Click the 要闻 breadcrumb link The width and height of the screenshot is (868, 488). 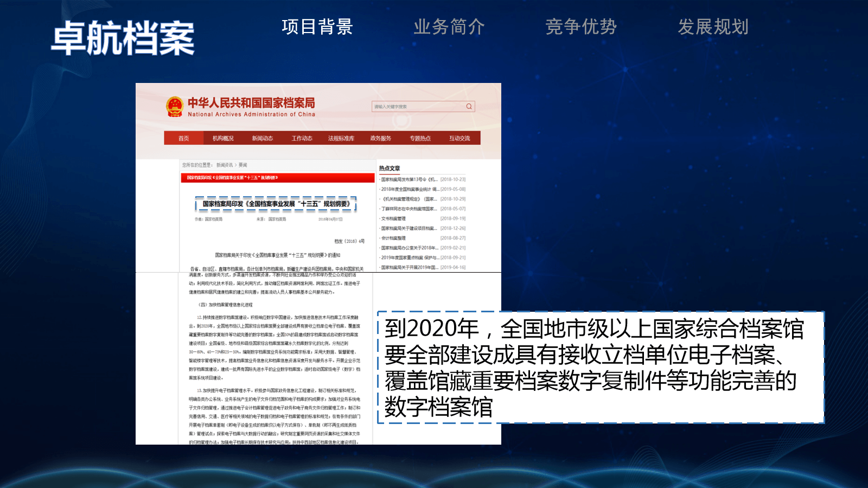click(242, 165)
